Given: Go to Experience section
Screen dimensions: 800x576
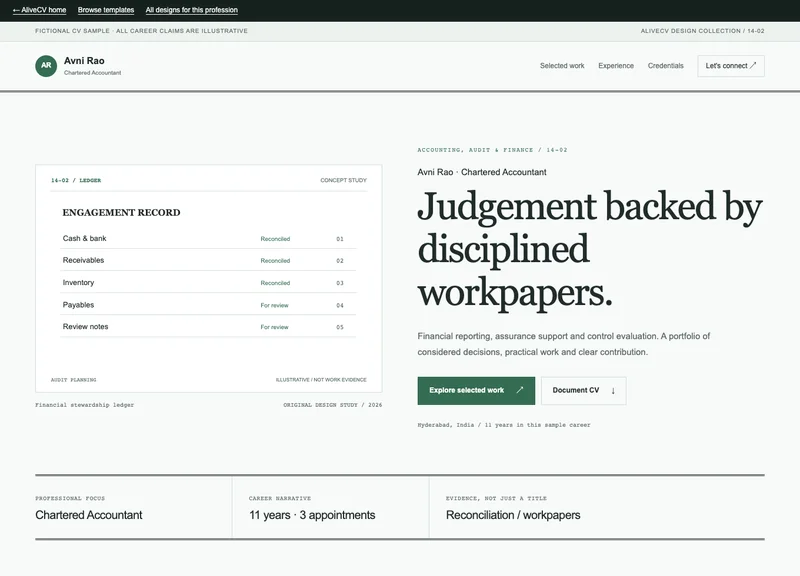Looking at the screenshot, I should tap(616, 66).
